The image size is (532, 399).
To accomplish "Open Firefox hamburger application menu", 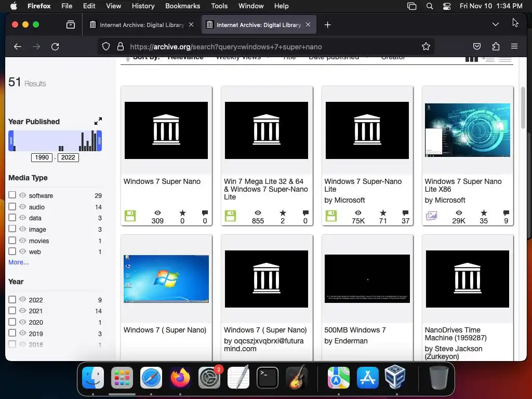I will pos(514,46).
